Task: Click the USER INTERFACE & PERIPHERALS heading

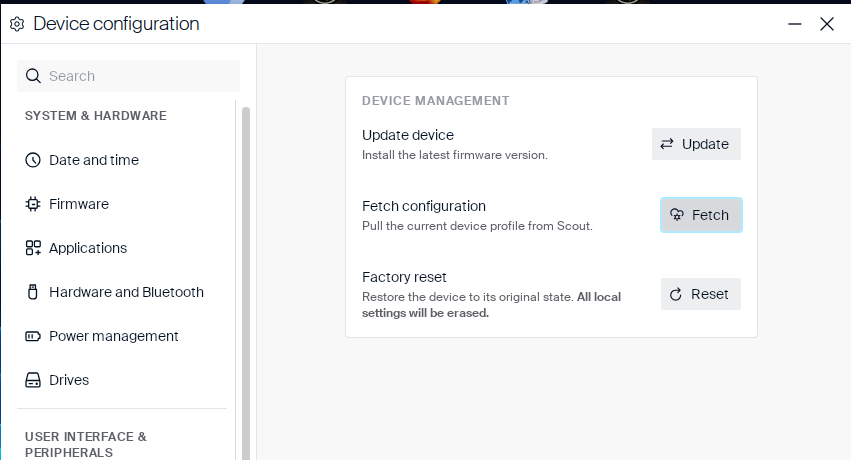Action: [86, 444]
